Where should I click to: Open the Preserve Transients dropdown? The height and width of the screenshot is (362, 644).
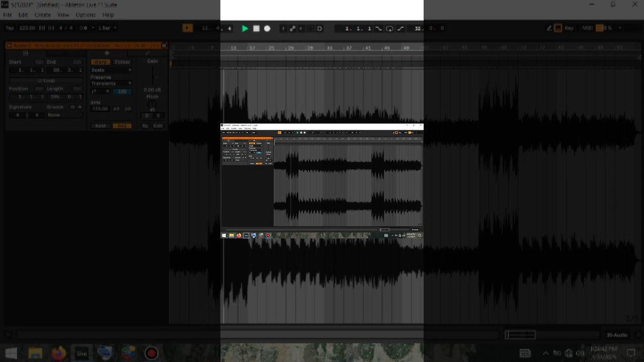[x=111, y=83]
